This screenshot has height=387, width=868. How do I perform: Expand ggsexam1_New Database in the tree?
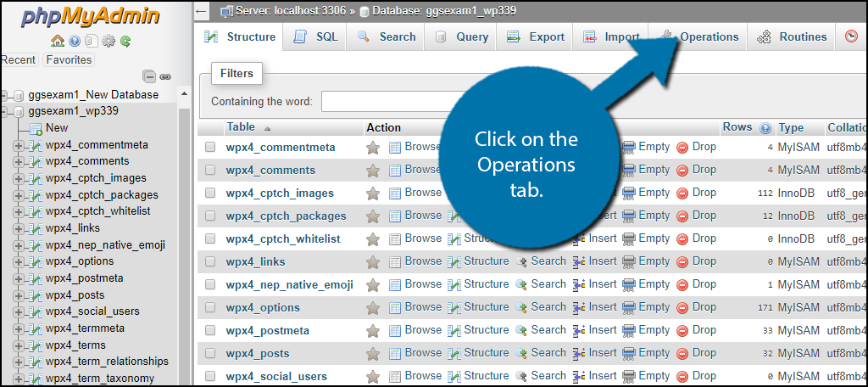[4, 95]
